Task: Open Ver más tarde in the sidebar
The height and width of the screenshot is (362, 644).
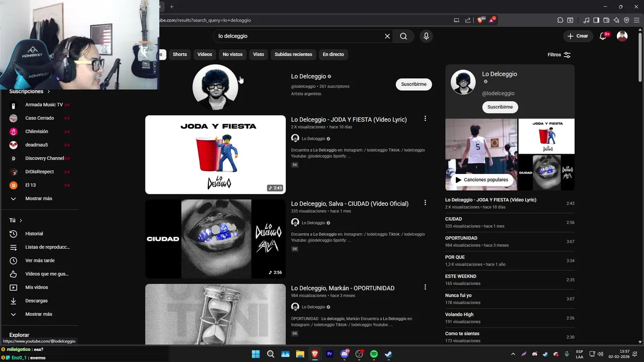Action: tap(40, 260)
